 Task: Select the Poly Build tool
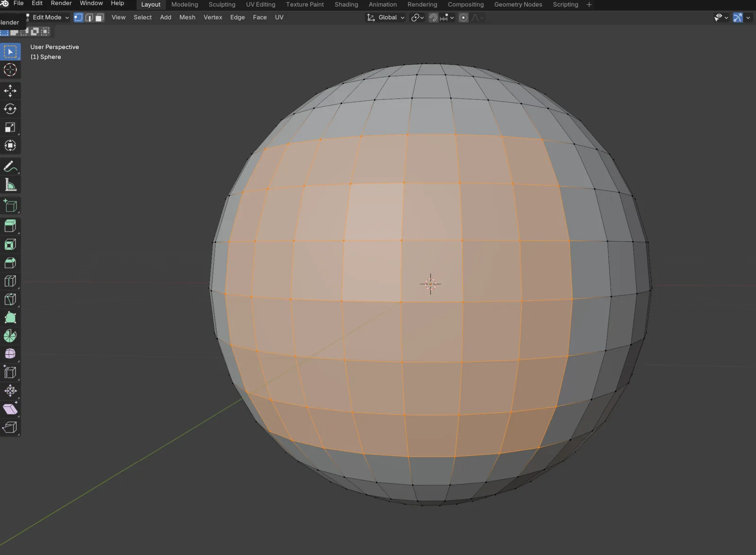click(x=10, y=318)
